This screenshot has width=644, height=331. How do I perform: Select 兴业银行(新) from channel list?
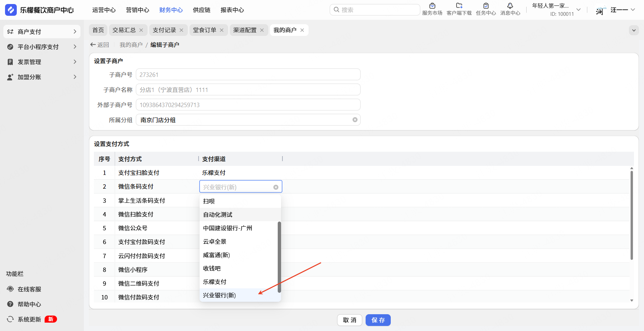point(240,295)
